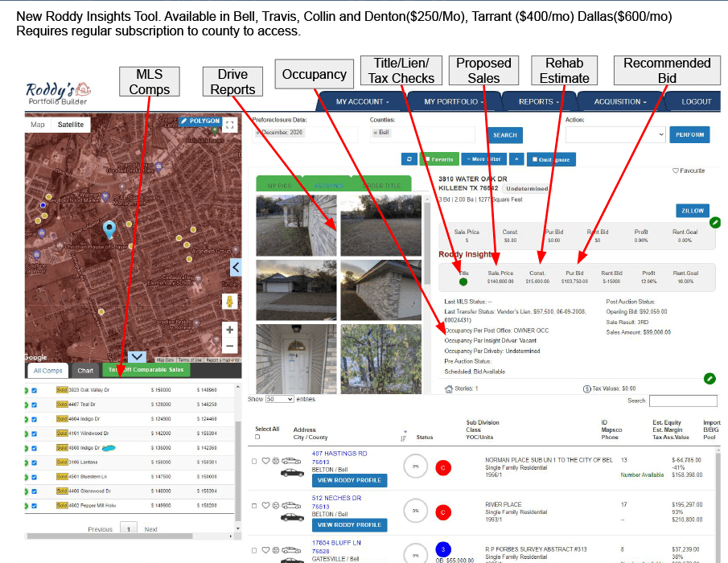Click the photo gallery vertical scrollbar
Screen dimensions: 728x563
427,245
